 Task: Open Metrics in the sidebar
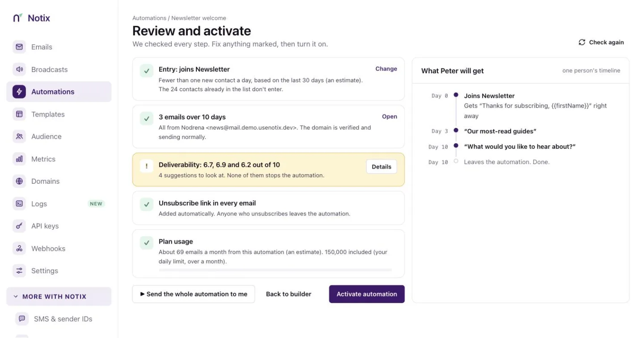pos(59,159)
